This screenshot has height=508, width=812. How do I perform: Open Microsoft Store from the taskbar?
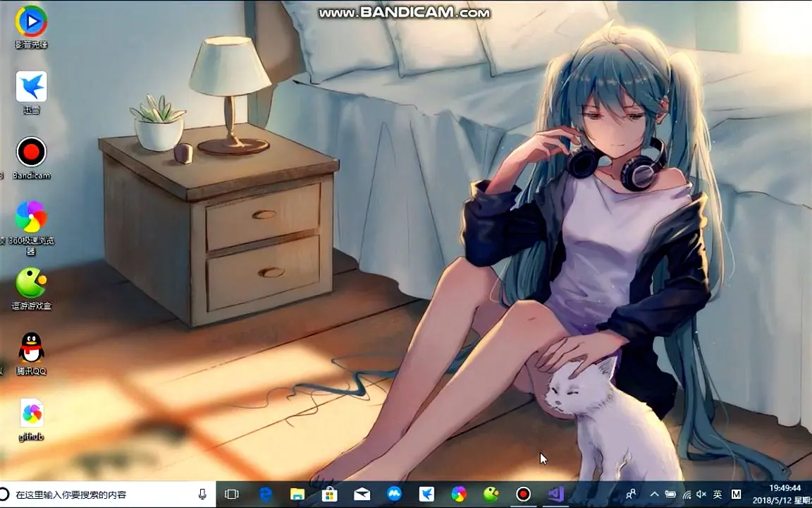click(x=329, y=495)
